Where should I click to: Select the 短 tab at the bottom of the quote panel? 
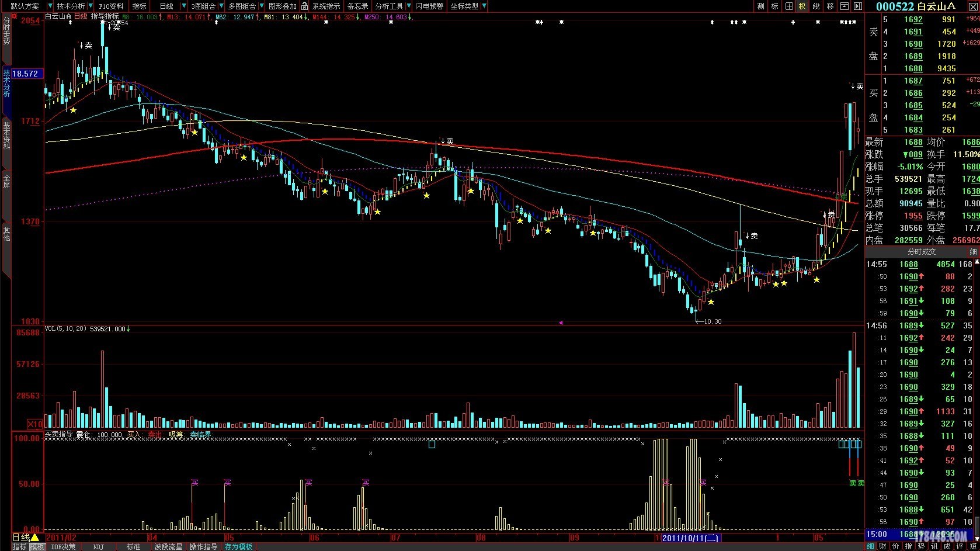click(x=972, y=546)
